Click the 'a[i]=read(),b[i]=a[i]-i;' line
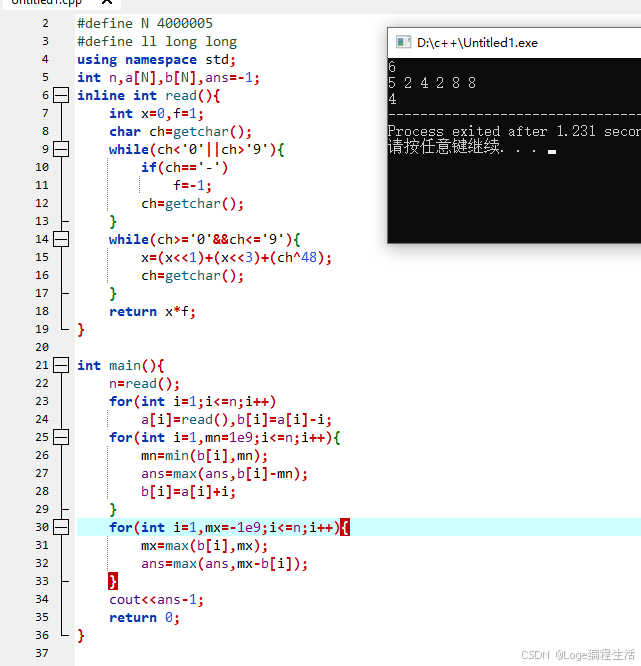Screen dimensions: 641x666 [x=236, y=419]
